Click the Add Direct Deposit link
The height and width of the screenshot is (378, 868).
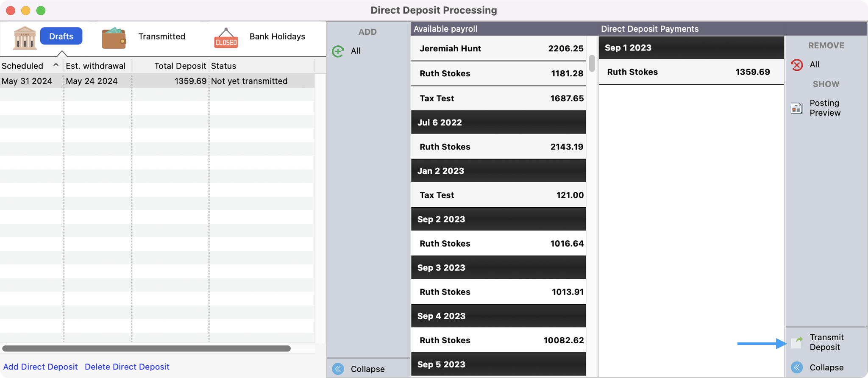(41, 367)
